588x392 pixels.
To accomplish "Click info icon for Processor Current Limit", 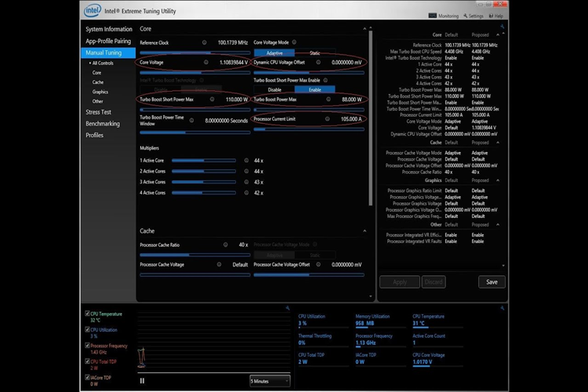I will click(x=328, y=119).
